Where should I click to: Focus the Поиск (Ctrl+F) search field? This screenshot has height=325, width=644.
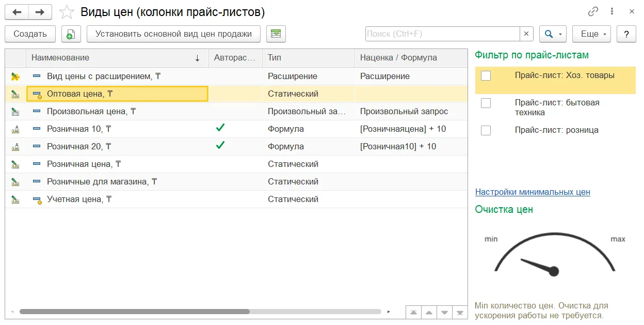[442, 34]
